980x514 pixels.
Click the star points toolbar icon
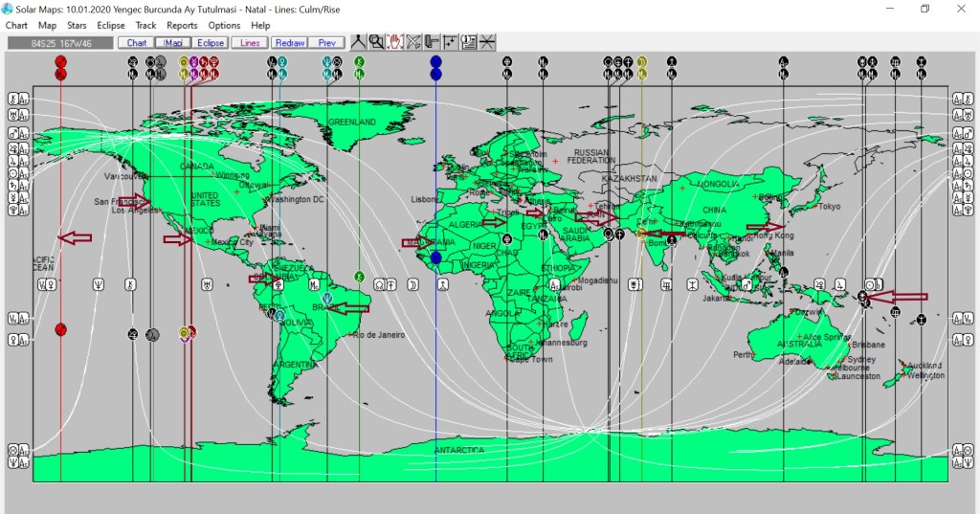point(450,42)
